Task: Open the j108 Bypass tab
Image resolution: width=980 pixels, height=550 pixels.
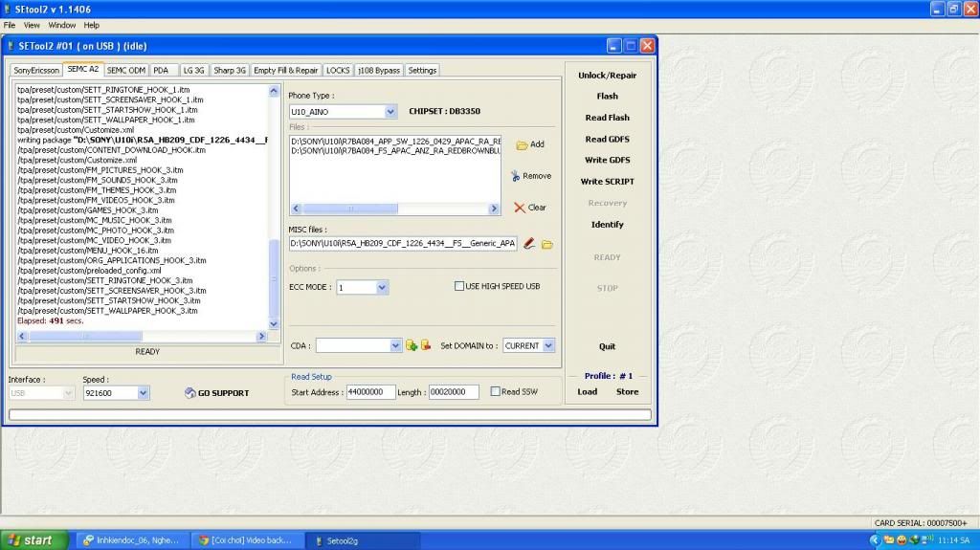Action: tap(379, 71)
